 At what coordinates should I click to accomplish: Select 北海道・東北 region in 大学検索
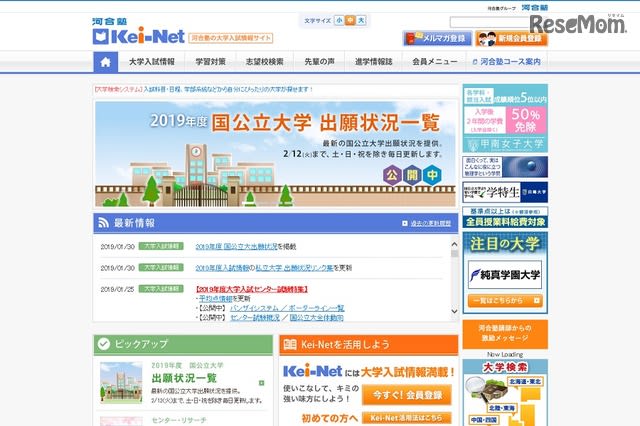click(525, 381)
